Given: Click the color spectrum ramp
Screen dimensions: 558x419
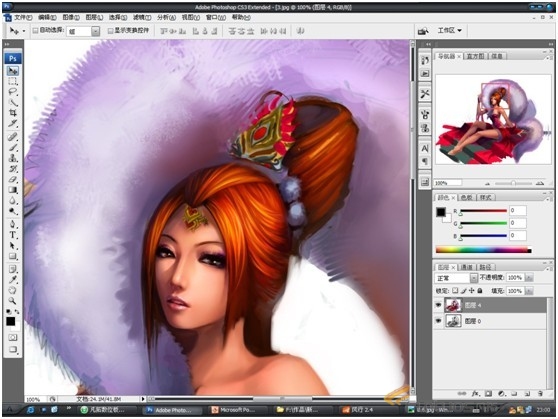Looking at the screenshot, I should pyautogui.click(x=484, y=250).
